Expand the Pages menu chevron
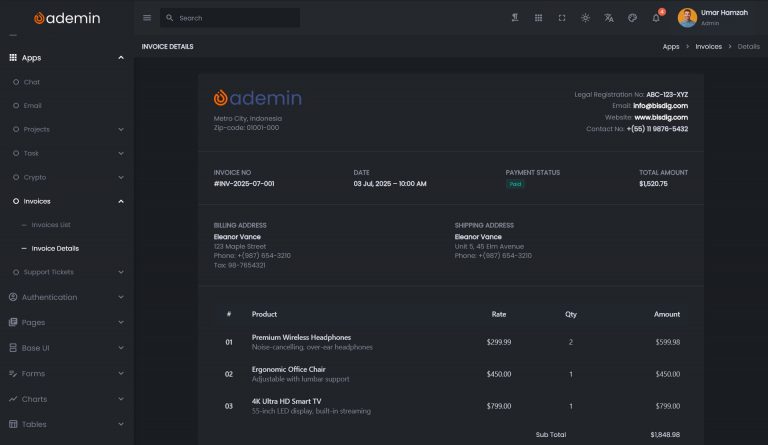The image size is (768, 445). (121, 322)
